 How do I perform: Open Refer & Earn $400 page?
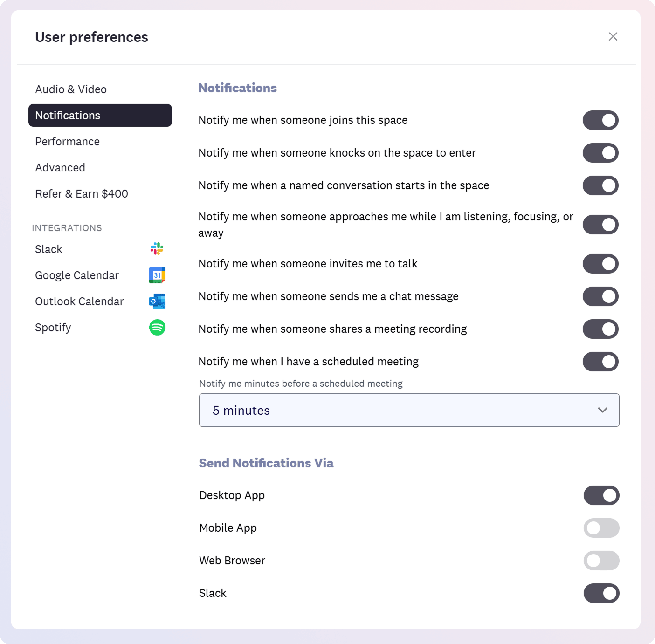pos(82,194)
